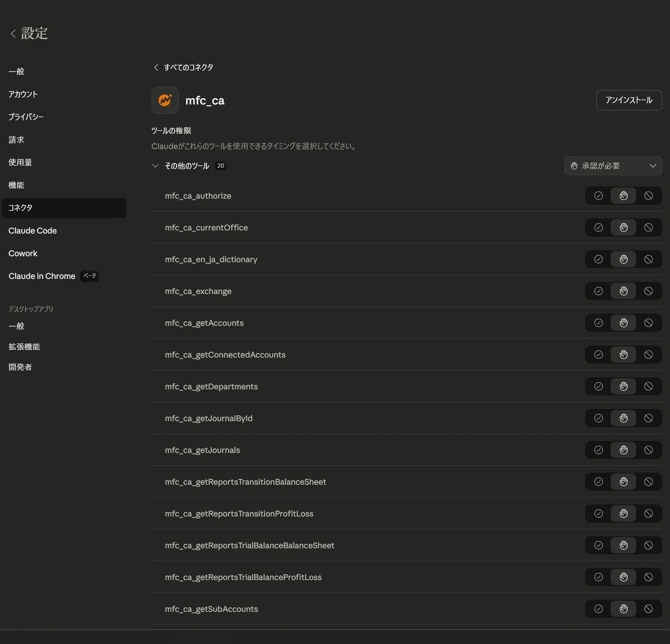
Task: Set mfc_ca_authorize to always allow (check icon)
Action: point(599,196)
